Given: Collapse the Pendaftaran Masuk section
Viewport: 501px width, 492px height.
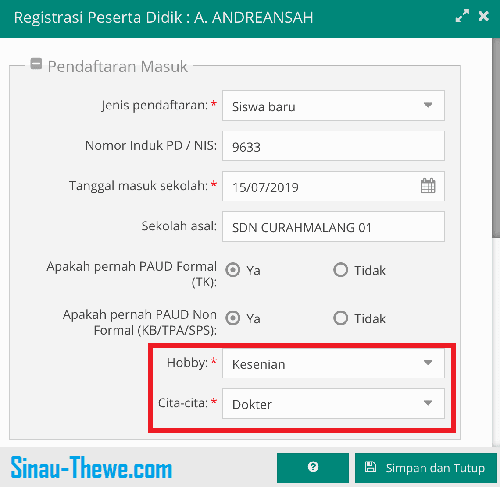Looking at the screenshot, I should 36,63.
